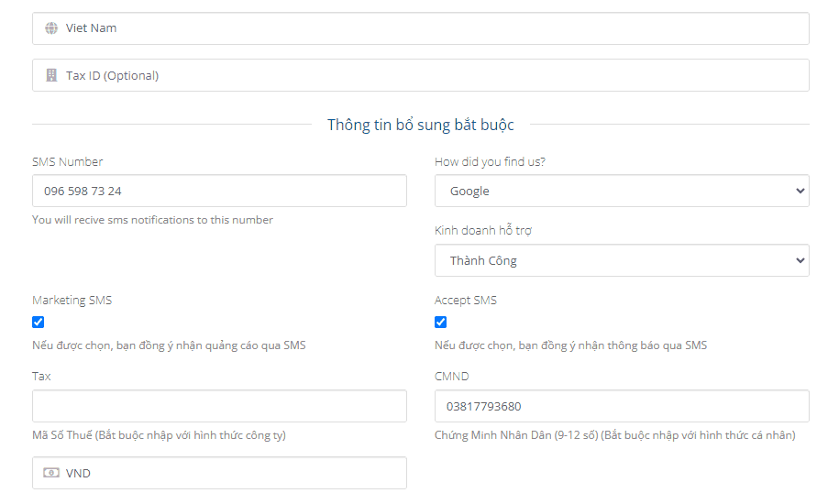Open the VND currency selector

[219, 473]
